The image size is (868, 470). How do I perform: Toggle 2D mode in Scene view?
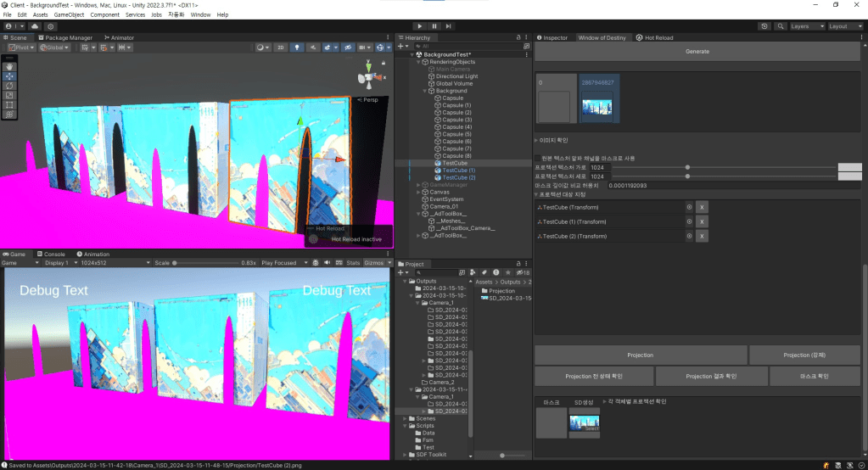click(280, 48)
